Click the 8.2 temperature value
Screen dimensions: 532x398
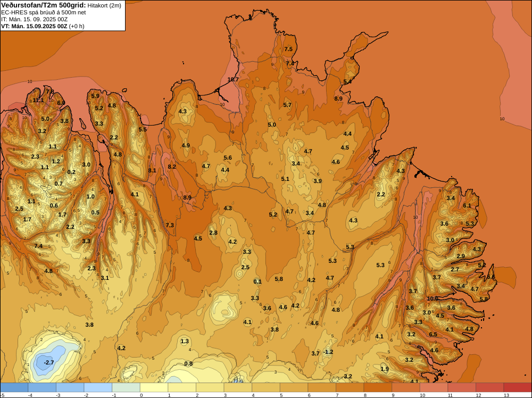(172, 167)
